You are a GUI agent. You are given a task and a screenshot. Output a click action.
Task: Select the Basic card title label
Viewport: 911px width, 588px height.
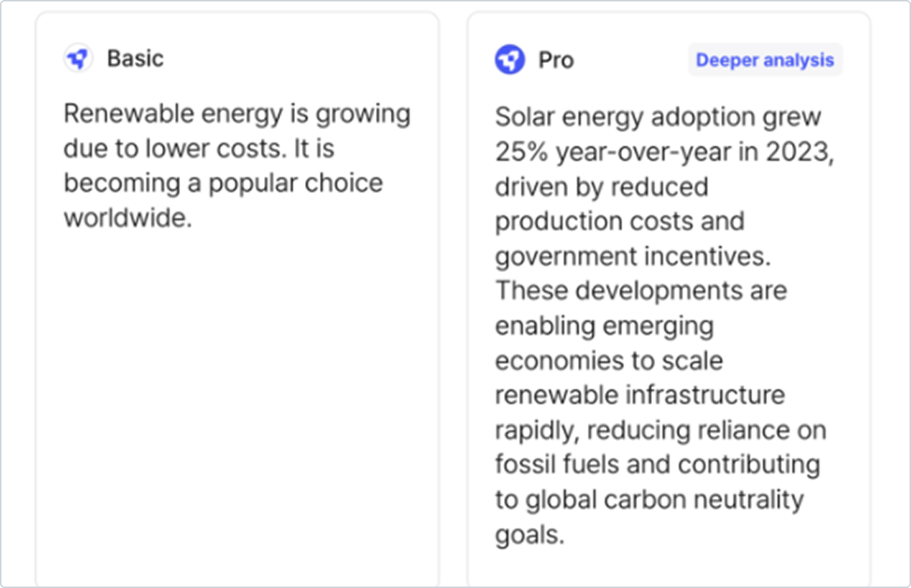pos(135,58)
